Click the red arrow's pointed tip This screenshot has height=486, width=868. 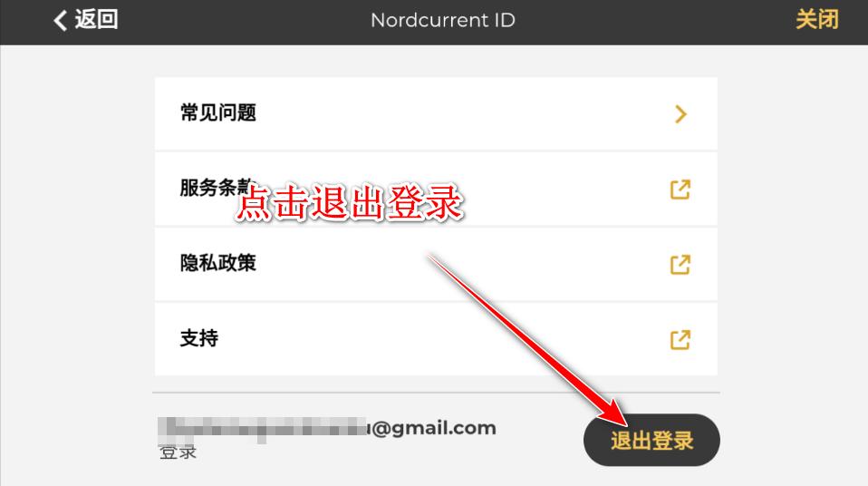coord(622,420)
